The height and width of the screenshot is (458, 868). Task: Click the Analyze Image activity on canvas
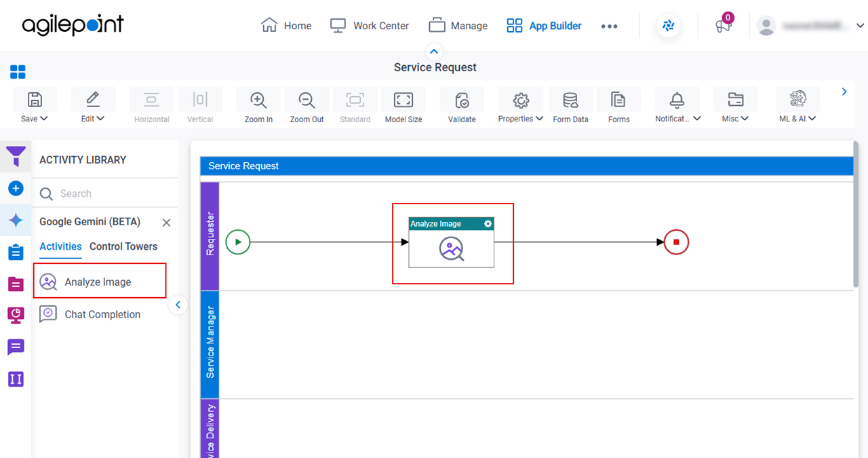click(451, 242)
